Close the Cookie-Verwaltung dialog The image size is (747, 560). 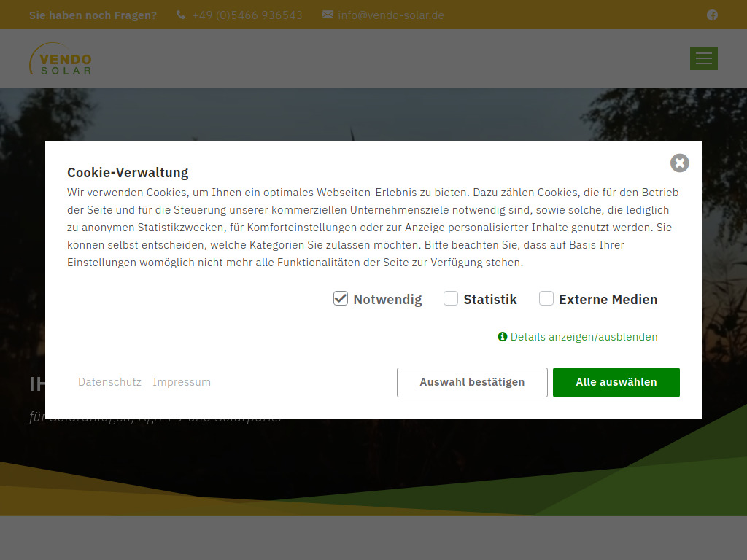coord(679,163)
